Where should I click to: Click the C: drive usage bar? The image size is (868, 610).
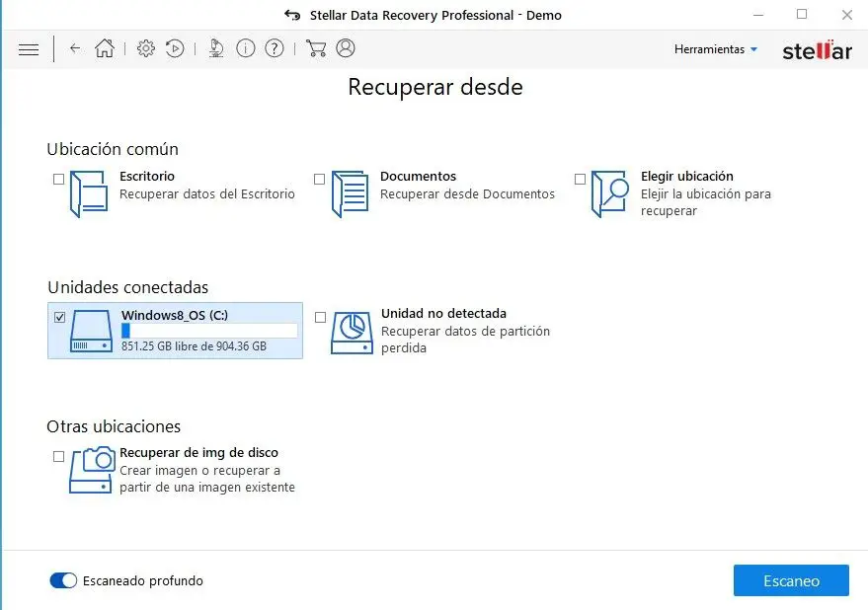tap(209, 331)
